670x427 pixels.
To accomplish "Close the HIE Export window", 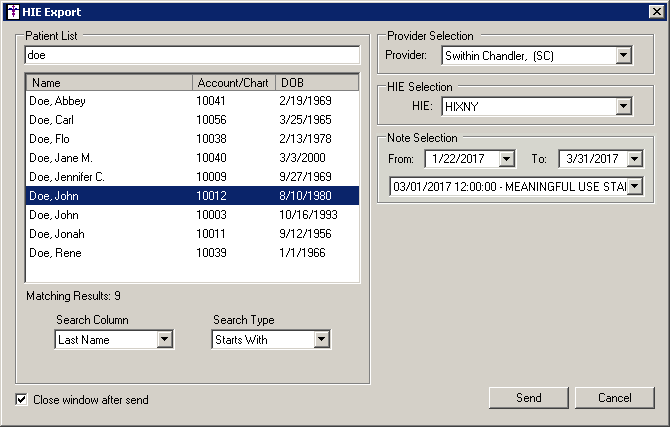I will pos(655,12).
